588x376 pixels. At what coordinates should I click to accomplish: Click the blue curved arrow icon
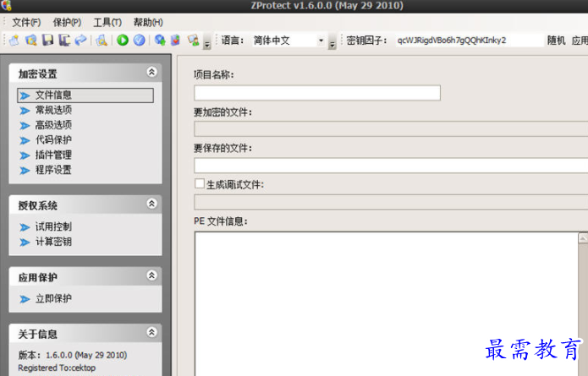(80, 40)
